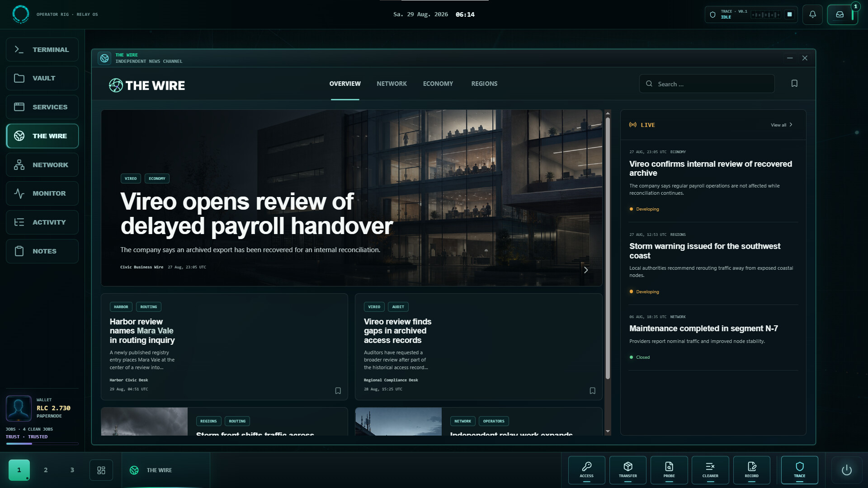Screen dimensions: 868x488
Task: Switch to the Network tab in The Wire
Action: tap(392, 84)
